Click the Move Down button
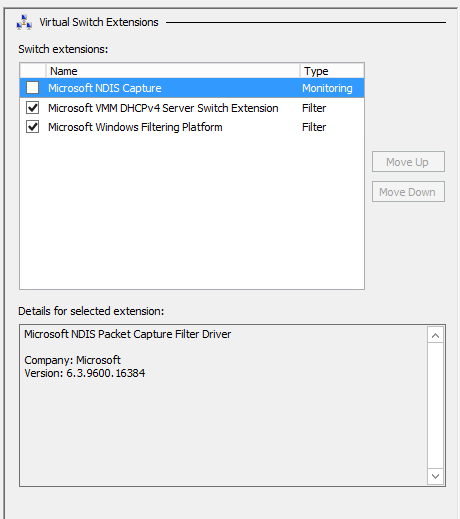The height and width of the screenshot is (519, 460). pos(408,192)
